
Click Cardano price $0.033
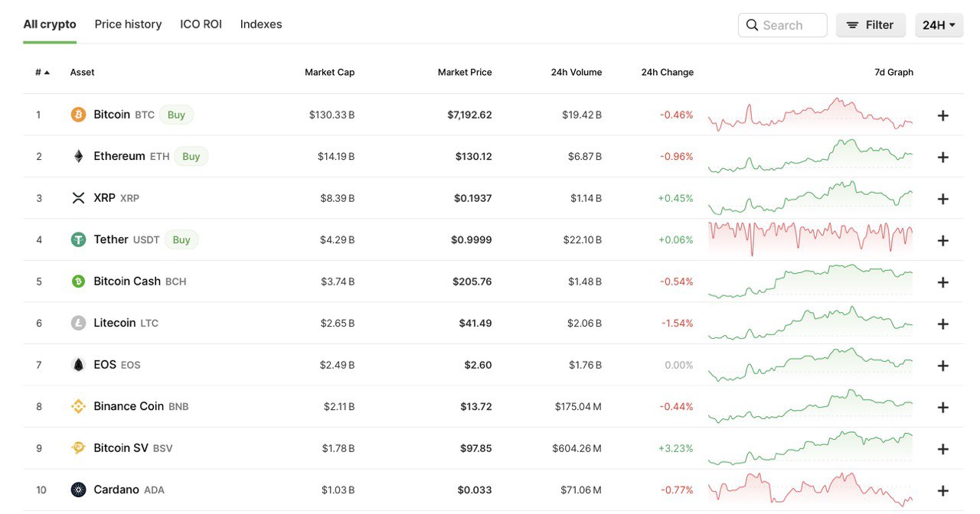475,490
